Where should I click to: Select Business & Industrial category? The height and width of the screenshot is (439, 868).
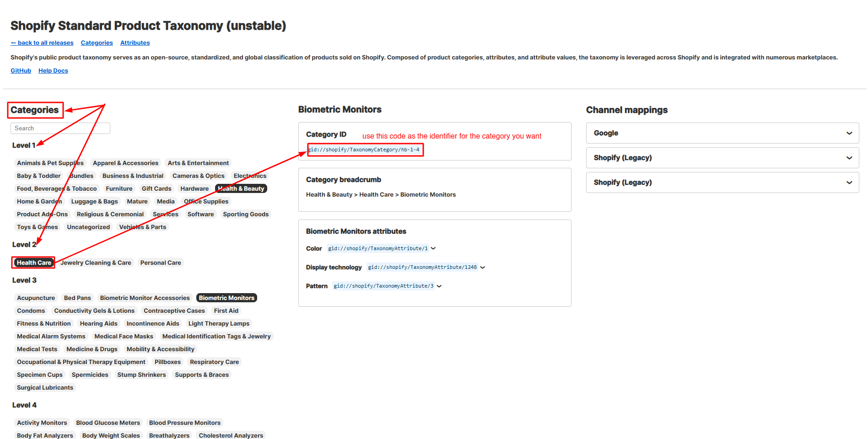click(x=133, y=176)
